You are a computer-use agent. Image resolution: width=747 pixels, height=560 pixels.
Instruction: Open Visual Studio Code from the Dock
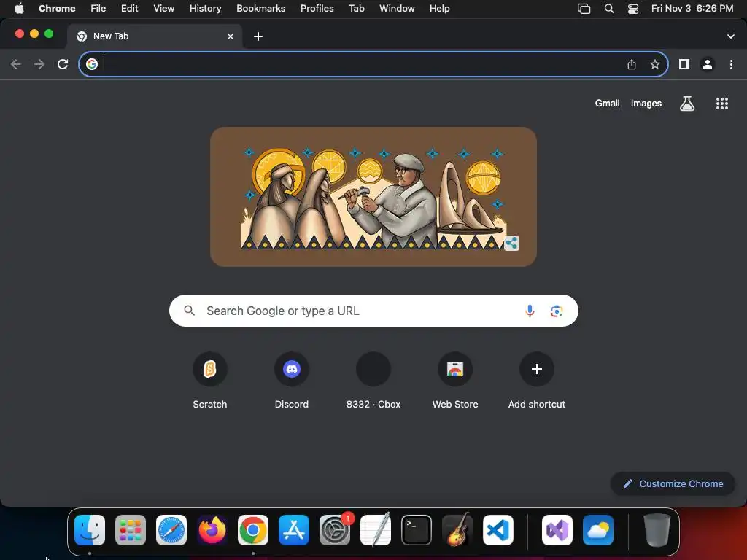click(x=498, y=530)
